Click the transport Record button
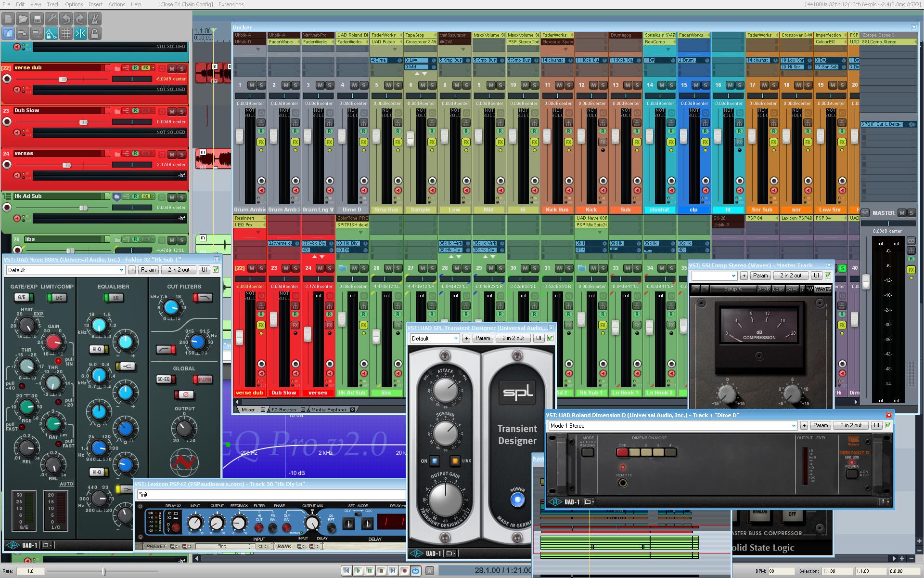Image resolution: width=924 pixels, height=578 pixels. point(404,571)
